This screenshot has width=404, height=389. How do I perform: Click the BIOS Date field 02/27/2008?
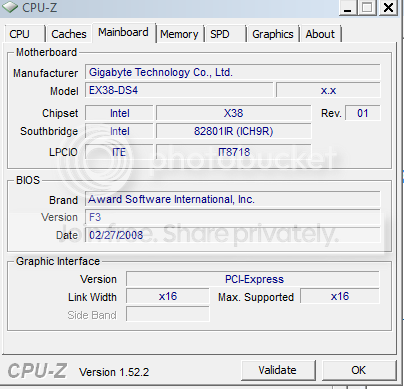pyautogui.click(x=233, y=235)
